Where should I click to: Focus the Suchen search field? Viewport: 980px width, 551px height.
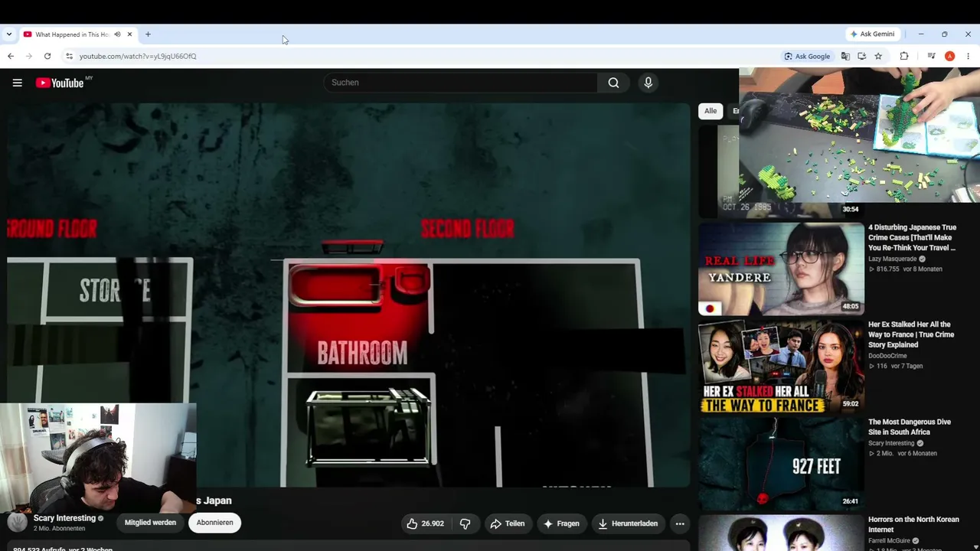460,83
